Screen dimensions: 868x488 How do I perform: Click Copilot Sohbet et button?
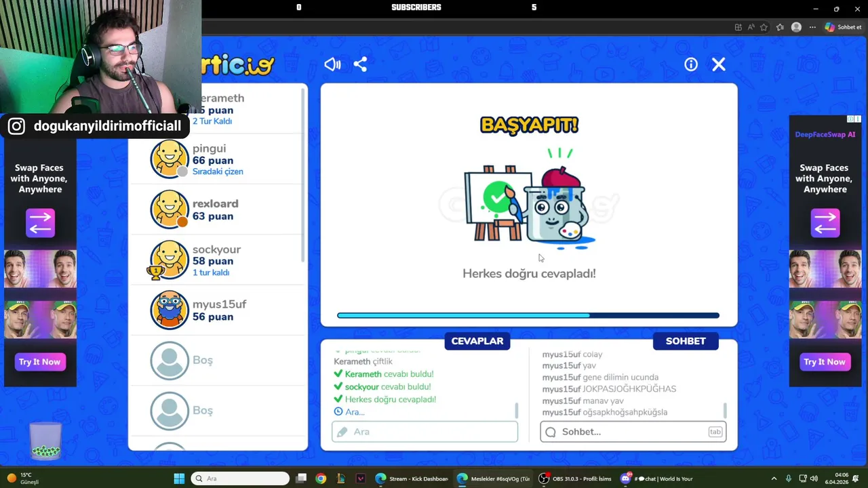click(x=843, y=27)
